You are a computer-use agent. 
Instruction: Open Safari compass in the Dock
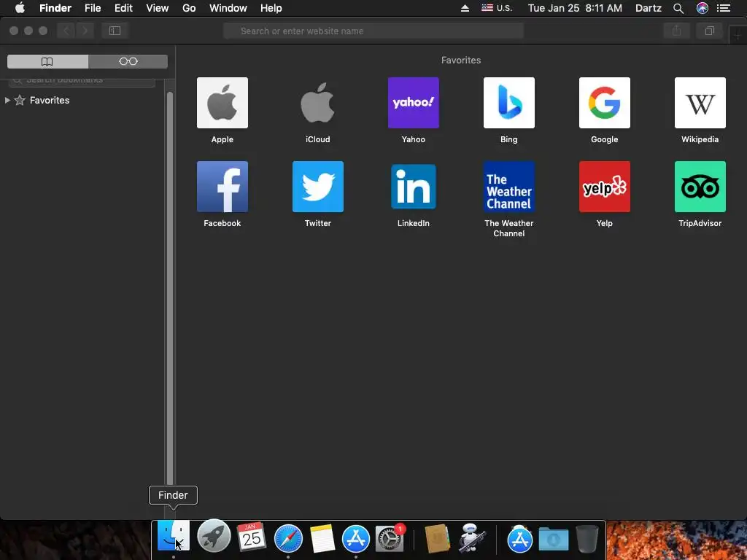pyautogui.click(x=288, y=538)
